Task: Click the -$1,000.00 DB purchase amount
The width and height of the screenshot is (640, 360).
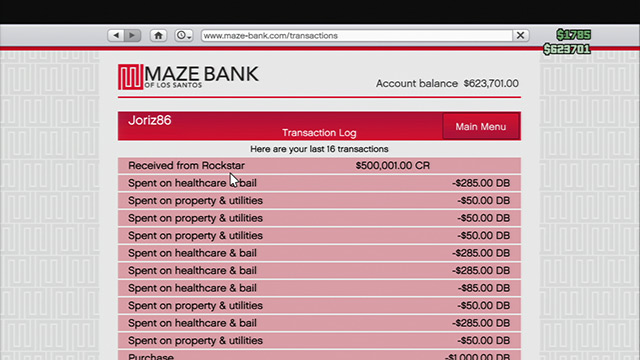Action: click(477, 356)
